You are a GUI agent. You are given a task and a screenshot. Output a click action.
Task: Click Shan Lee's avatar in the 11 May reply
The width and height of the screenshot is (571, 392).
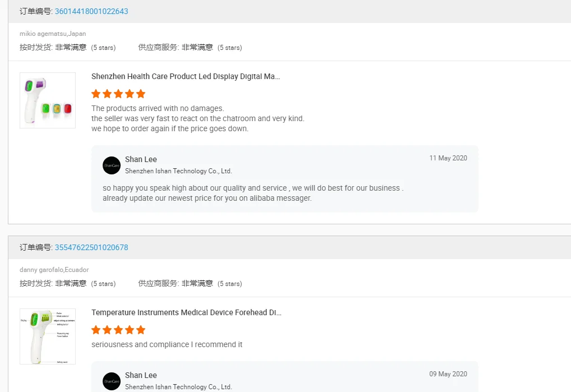112,165
